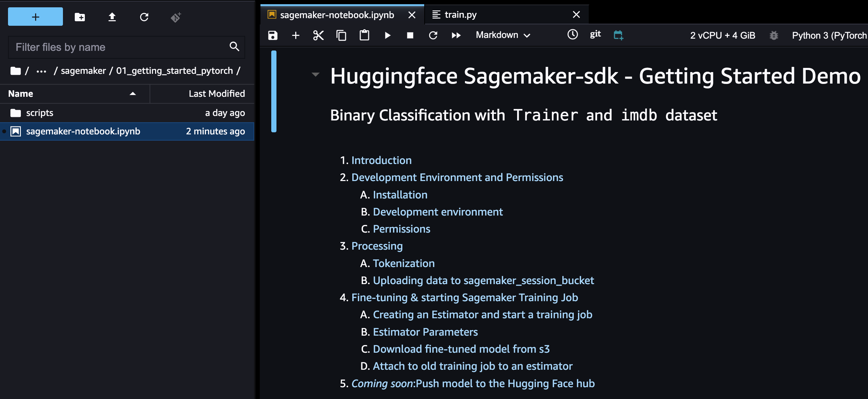Screen dimensions: 868x399
Task: Upload files using the upload arrow icon
Action: tap(112, 16)
